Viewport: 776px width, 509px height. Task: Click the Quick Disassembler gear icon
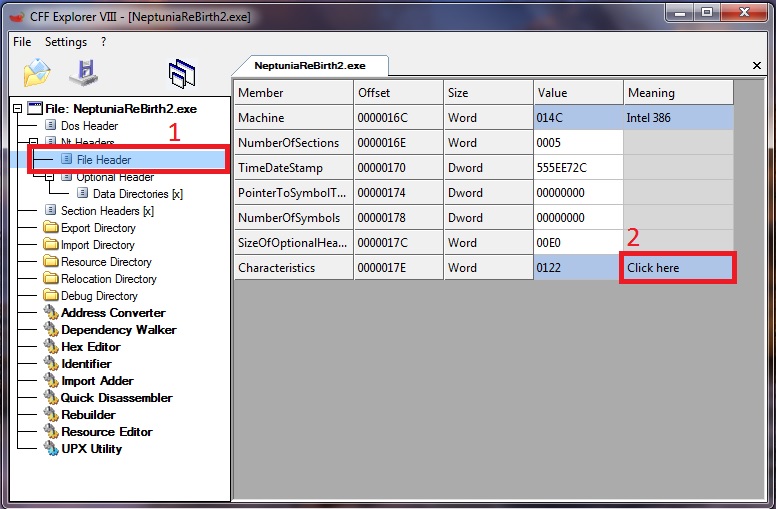(x=50, y=397)
